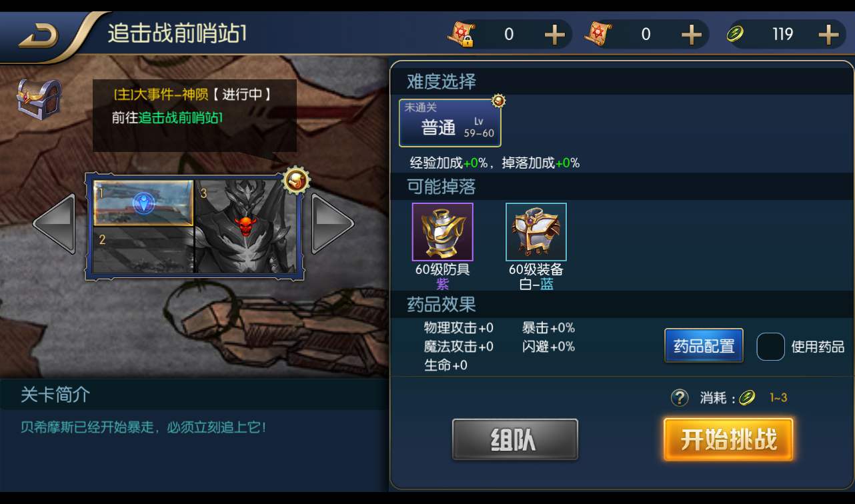This screenshot has width=855, height=504.
Task: Select the 普通 difficulty tab
Action: [x=450, y=123]
